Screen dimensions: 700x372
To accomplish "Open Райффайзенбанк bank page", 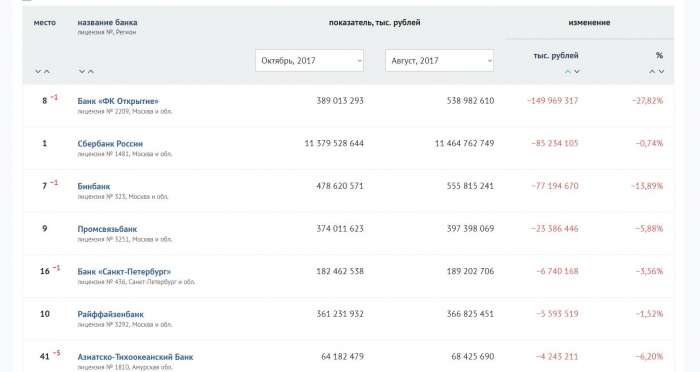I will 110,314.
